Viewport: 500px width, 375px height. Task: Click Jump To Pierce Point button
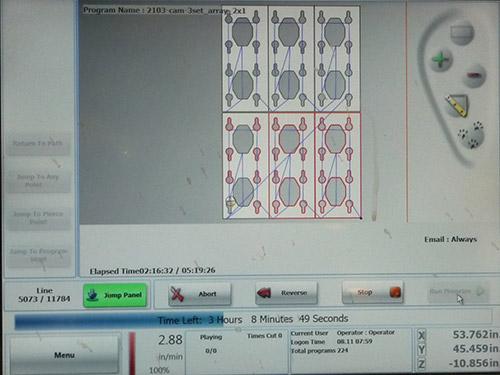pyautogui.click(x=38, y=218)
